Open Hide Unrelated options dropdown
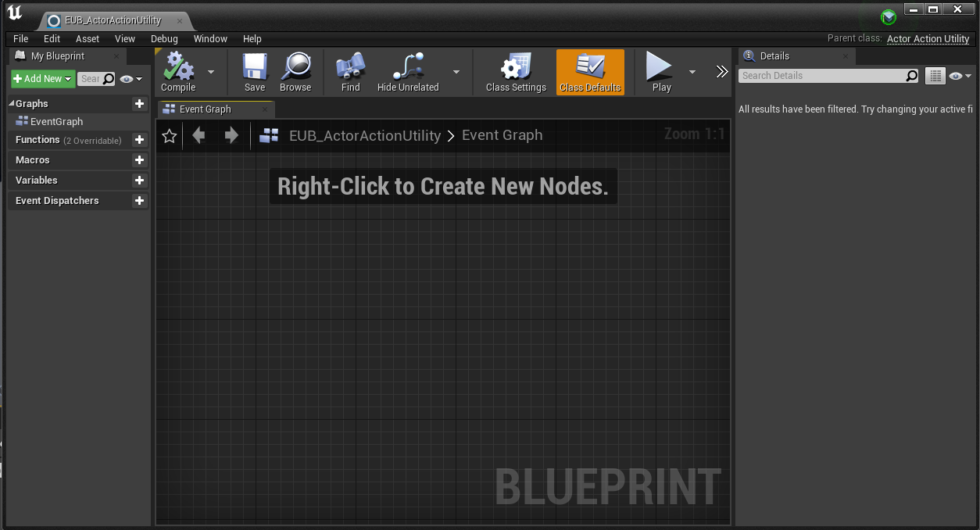 (456, 72)
